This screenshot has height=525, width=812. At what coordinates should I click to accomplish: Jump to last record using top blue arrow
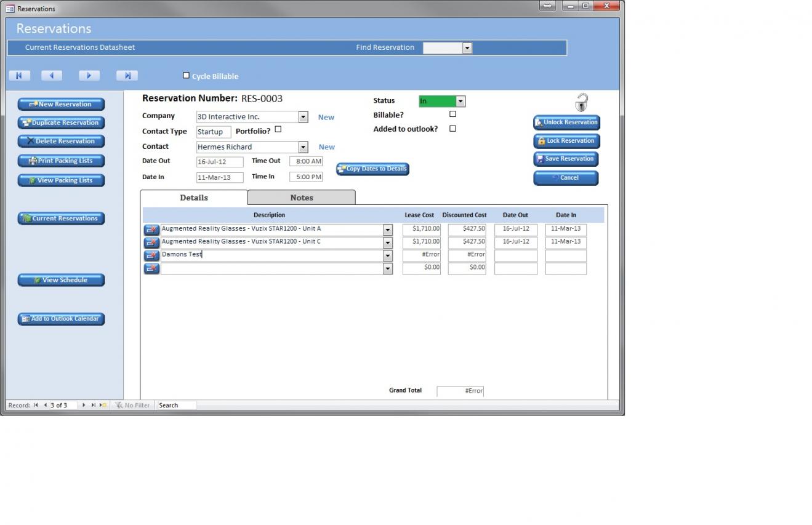pos(127,76)
